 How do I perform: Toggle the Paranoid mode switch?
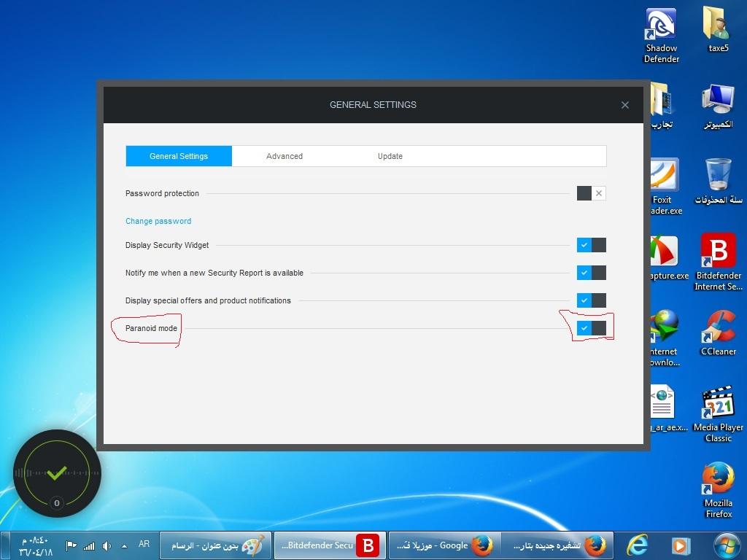tap(591, 328)
